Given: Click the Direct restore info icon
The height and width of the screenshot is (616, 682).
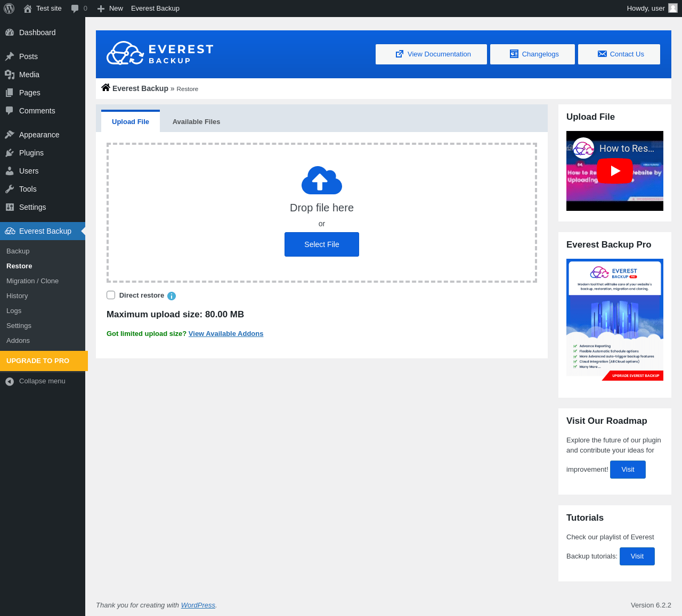Looking at the screenshot, I should 172,296.
